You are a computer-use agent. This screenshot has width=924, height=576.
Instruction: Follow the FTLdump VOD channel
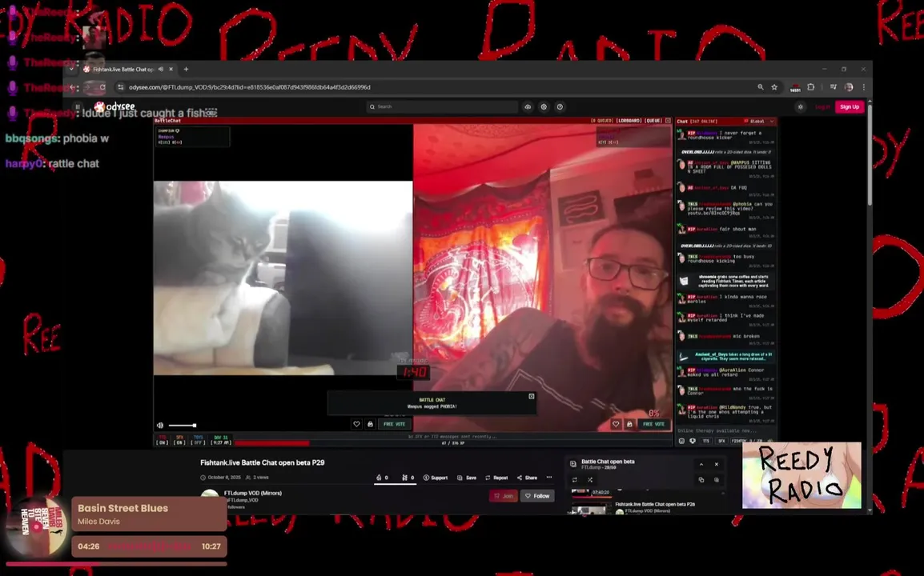point(537,496)
